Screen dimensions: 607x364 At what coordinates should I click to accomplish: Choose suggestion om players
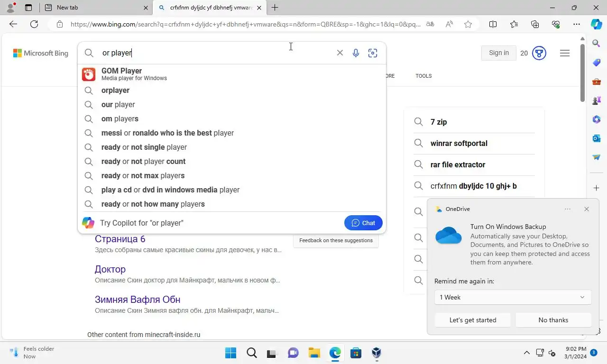tap(231, 118)
